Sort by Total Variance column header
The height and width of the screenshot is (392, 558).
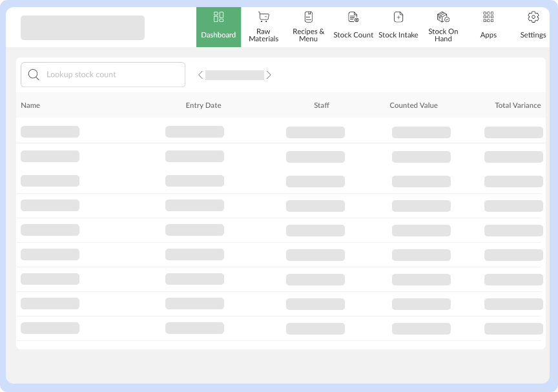click(517, 105)
